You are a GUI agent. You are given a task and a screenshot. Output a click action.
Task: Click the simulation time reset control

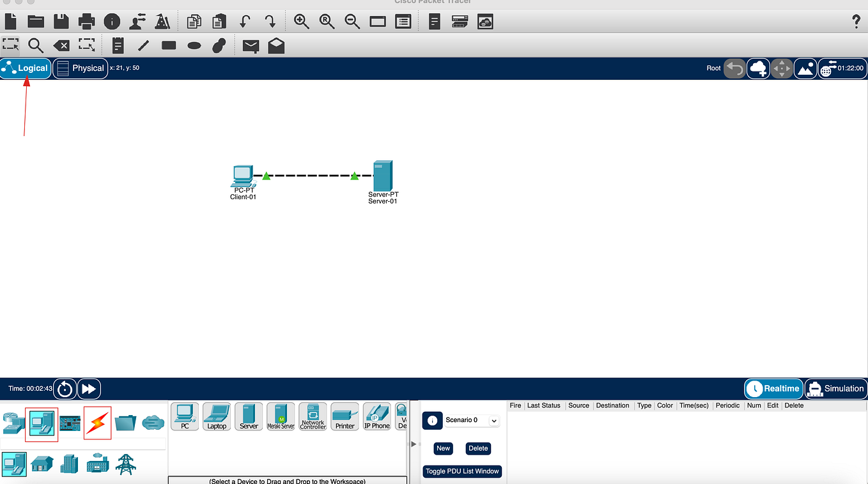(65, 388)
